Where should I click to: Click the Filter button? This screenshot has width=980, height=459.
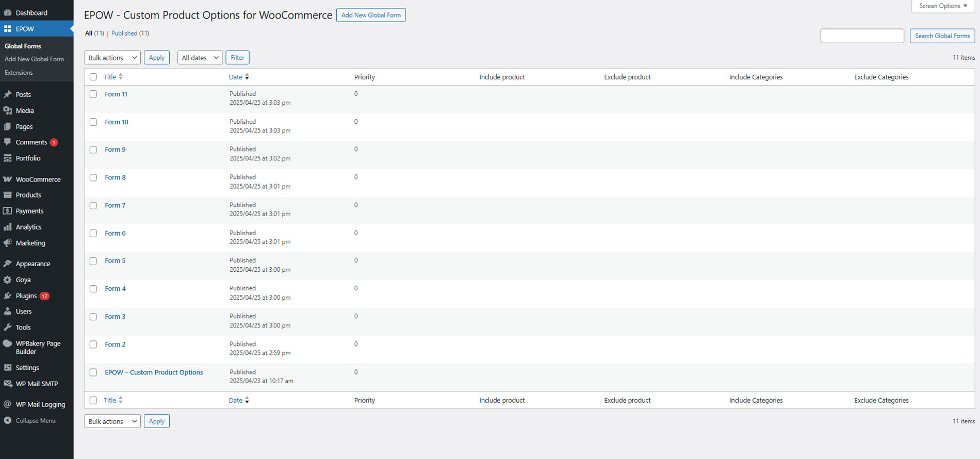(237, 58)
